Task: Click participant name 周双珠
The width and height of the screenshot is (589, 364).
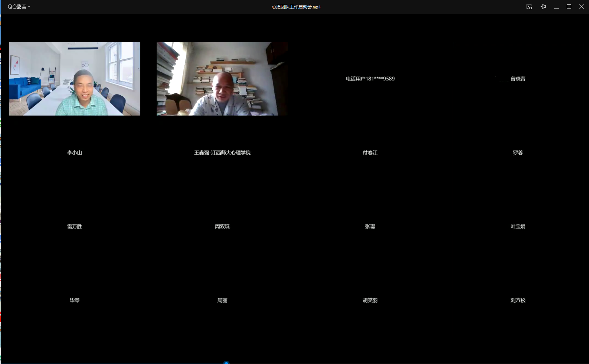Action: tap(222, 226)
